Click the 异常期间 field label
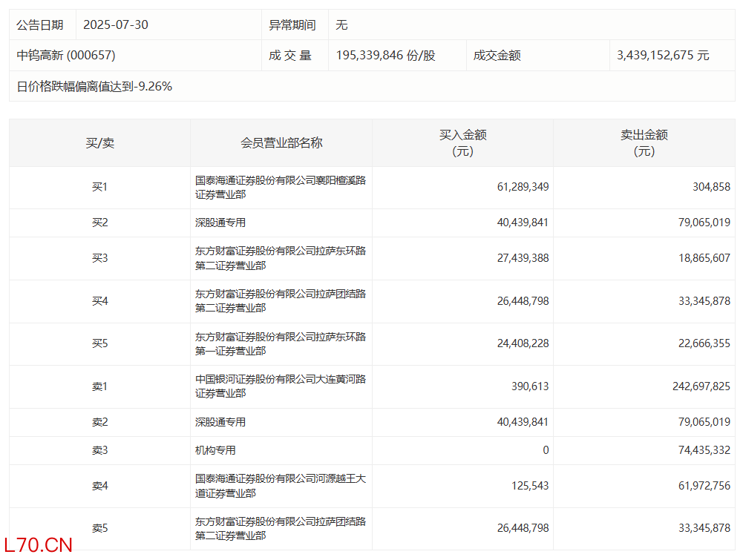This screenshot has height=560, width=743. [292, 24]
